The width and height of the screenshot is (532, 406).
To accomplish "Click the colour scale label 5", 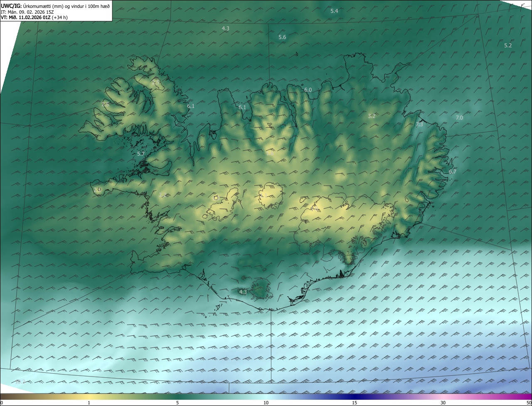I will tap(177, 403).
